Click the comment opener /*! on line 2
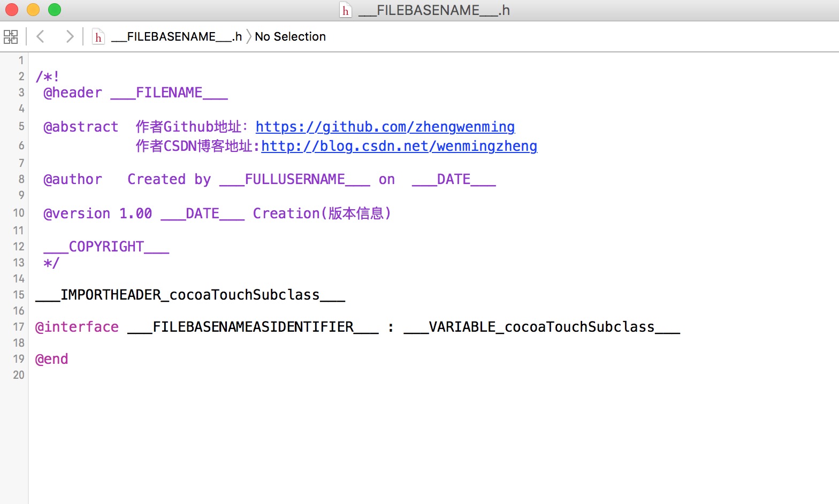The height and width of the screenshot is (504, 839). pyautogui.click(x=47, y=77)
